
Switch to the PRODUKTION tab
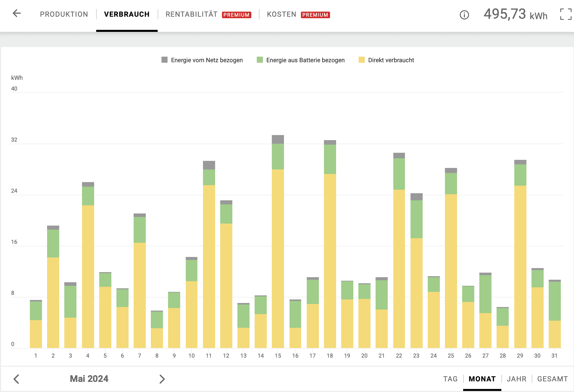pos(64,14)
